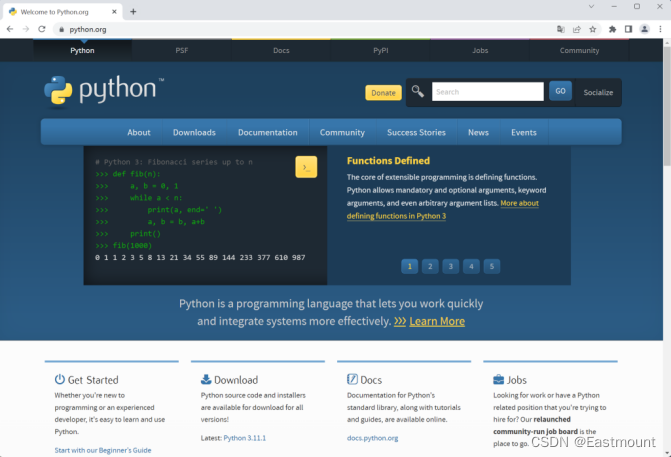Go back using browser back arrow
The image size is (671, 457).
pyautogui.click(x=10, y=29)
